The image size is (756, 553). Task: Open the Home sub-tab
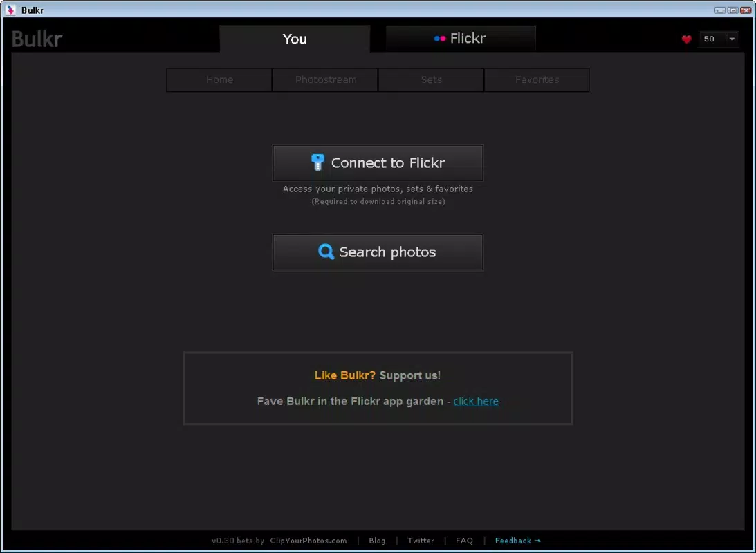pyautogui.click(x=219, y=80)
